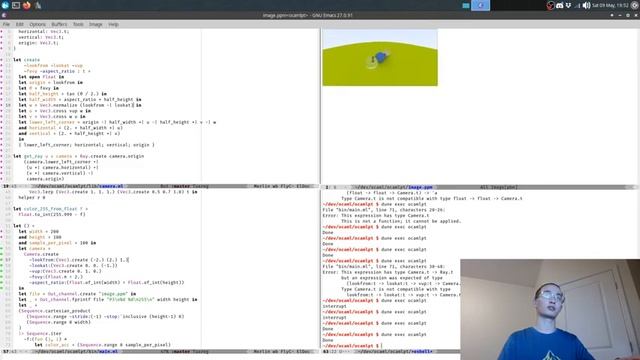Open the Buffers menu
This screenshot has width=640, height=360.
tap(59, 24)
